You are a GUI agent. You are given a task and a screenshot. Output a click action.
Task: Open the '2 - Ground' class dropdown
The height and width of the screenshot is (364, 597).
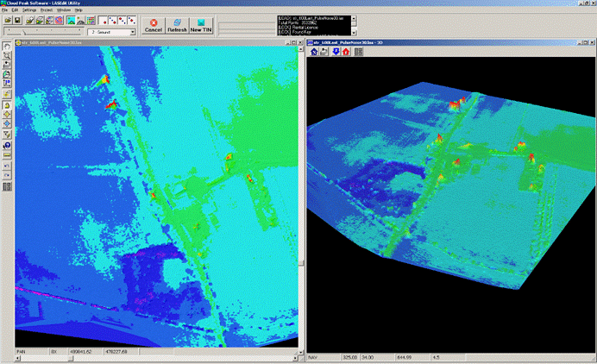(132, 32)
